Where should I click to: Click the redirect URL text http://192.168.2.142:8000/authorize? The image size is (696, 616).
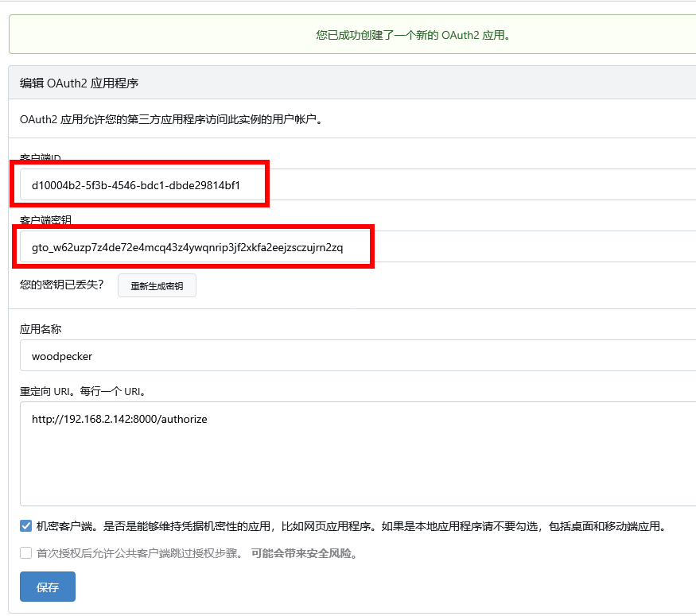(119, 419)
